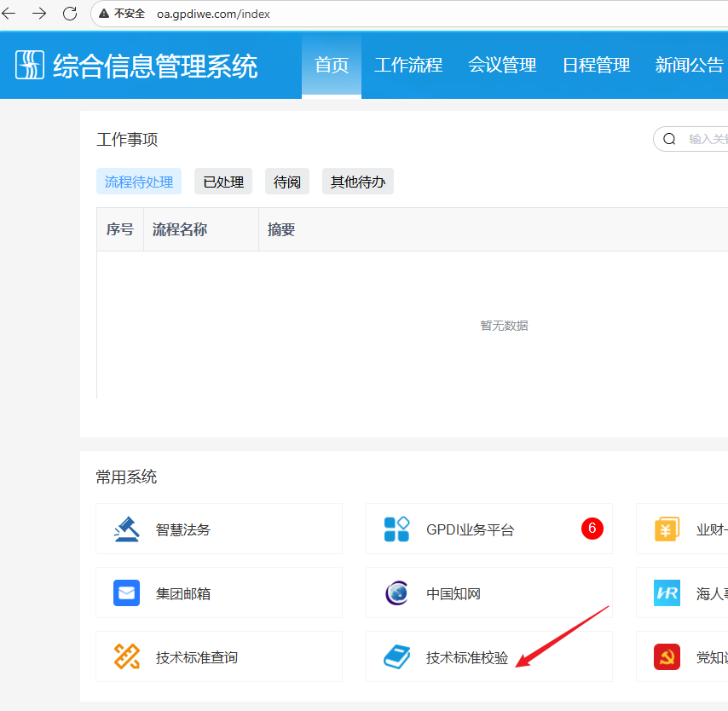
Task: Click the browser back arrow
Action: (9, 14)
